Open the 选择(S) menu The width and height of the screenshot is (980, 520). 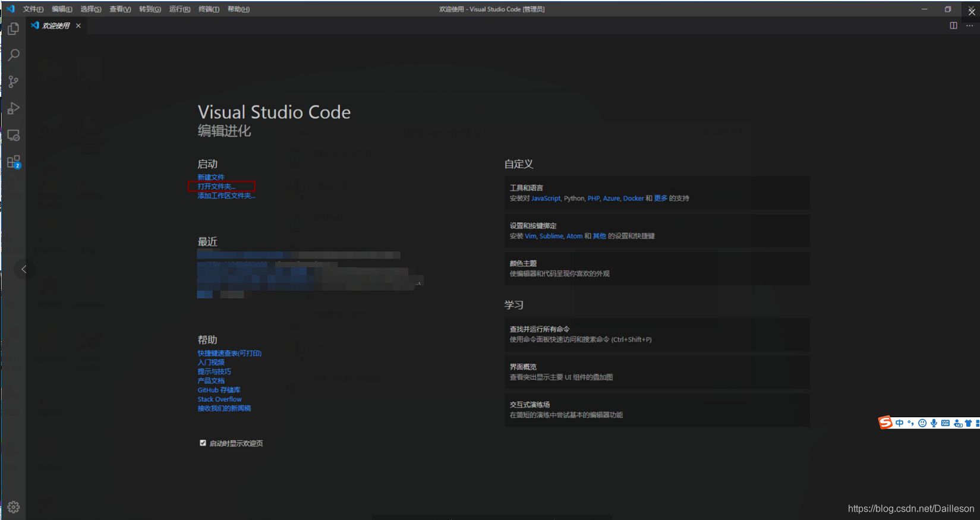pyautogui.click(x=91, y=9)
